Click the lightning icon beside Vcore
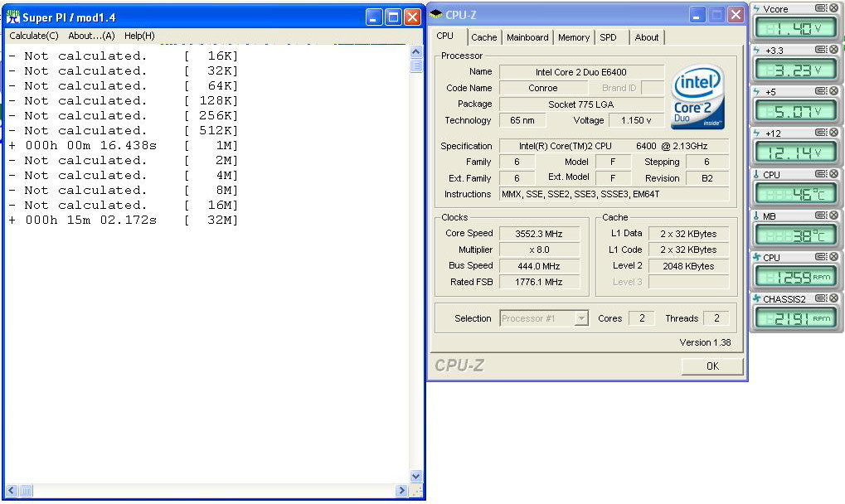The height and width of the screenshot is (504, 845). point(756,8)
